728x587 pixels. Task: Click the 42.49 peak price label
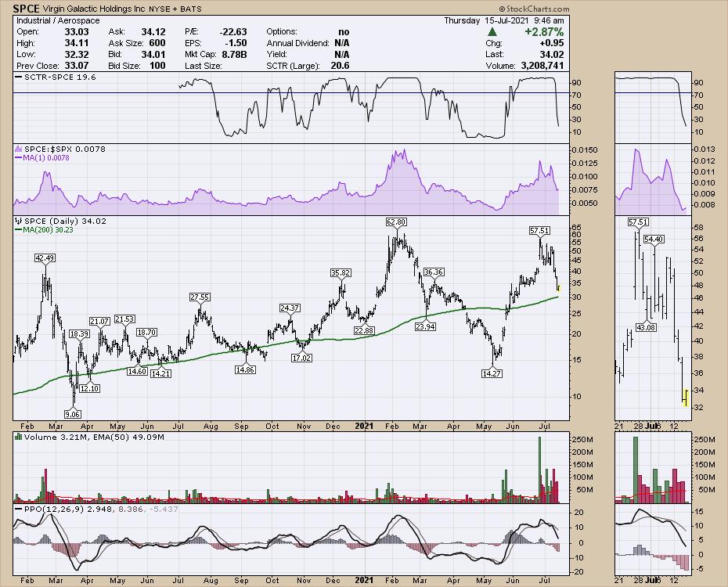tap(44, 258)
